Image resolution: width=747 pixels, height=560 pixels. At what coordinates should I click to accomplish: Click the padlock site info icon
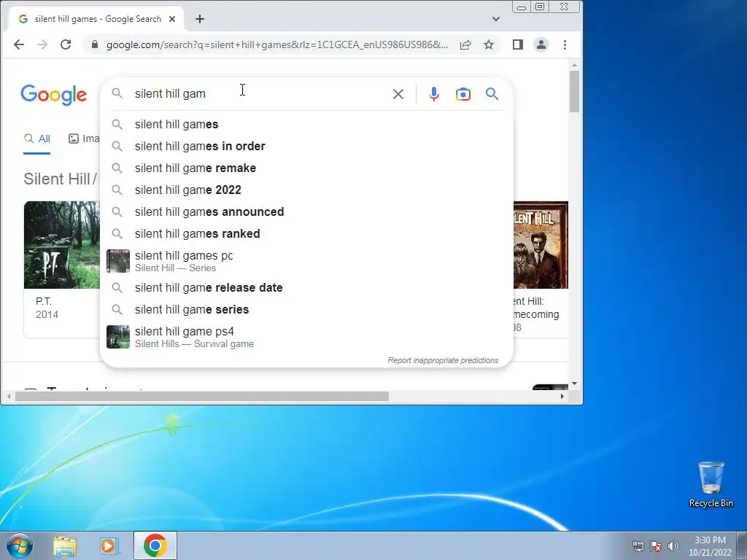point(95,44)
